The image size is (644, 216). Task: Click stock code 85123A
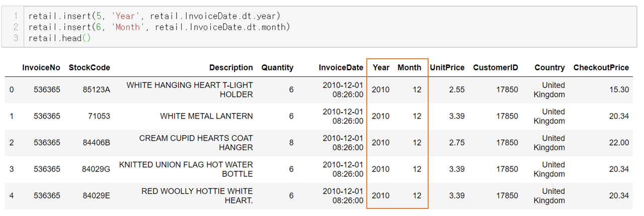96,90
